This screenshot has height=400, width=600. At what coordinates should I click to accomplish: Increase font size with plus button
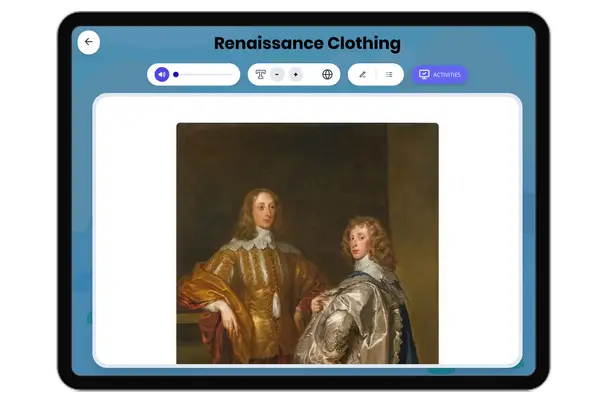click(x=295, y=74)
